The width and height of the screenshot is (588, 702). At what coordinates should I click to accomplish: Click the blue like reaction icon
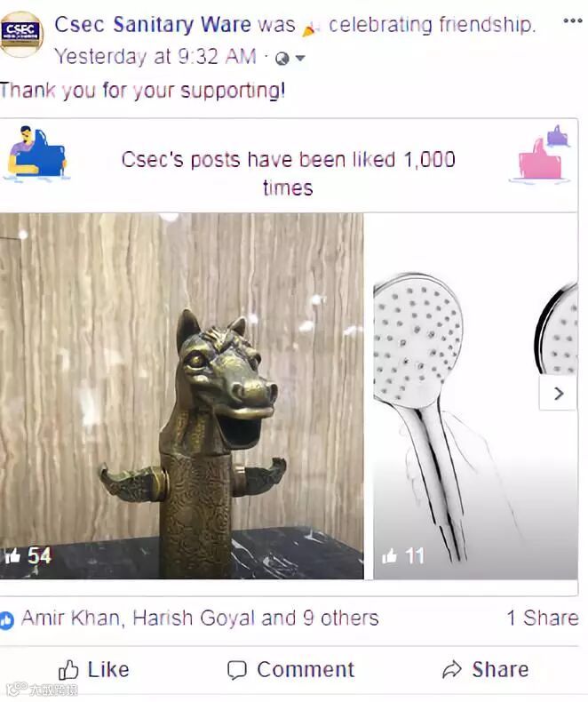pyautogui.click(x=7, y=620)
